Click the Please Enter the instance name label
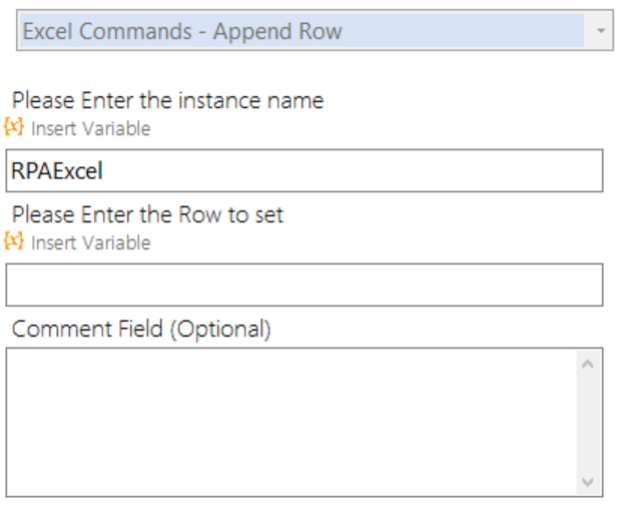The image size is (618, 506). 168,100
